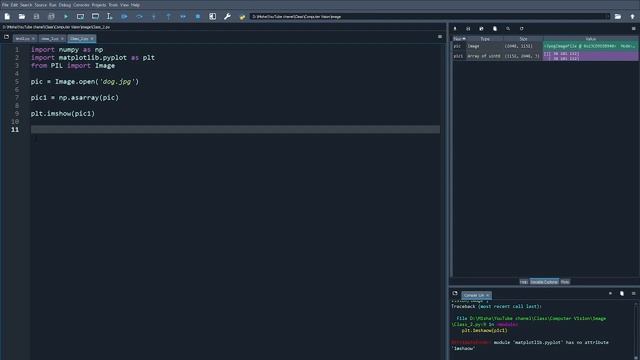Image resolution: width=640 pixels, height=360 pixels.
Task: Run the current cell
Action: tap(80, 17)
